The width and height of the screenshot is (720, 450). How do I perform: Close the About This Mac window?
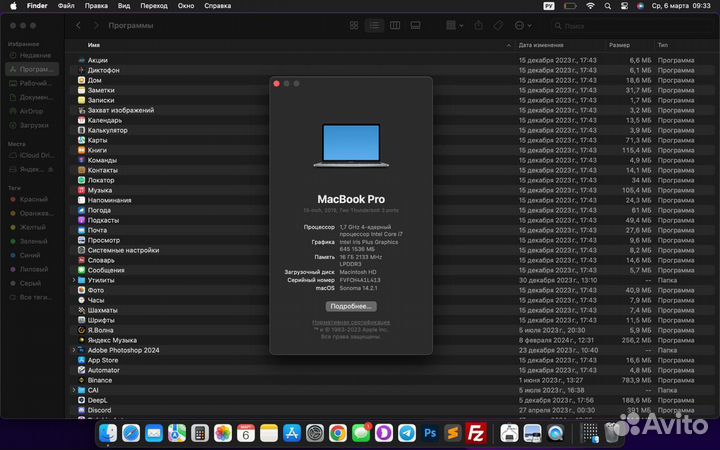(x=276, y=84)
